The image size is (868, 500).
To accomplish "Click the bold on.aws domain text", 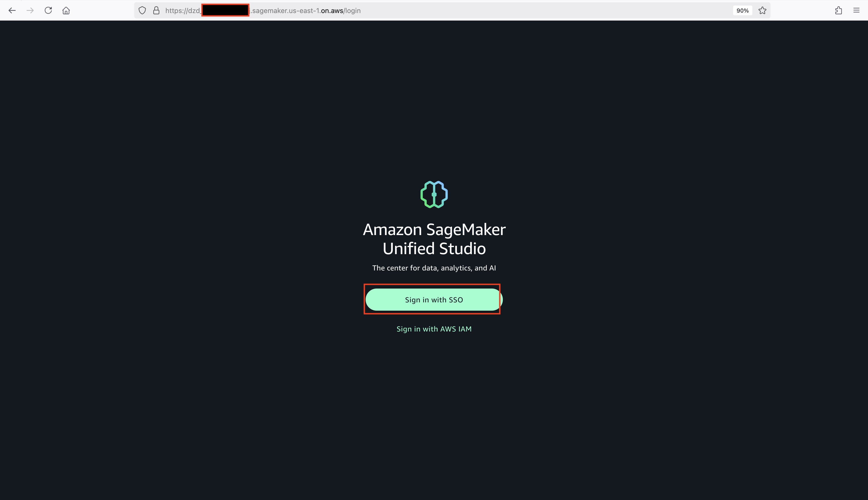I will tap(332, 11).
